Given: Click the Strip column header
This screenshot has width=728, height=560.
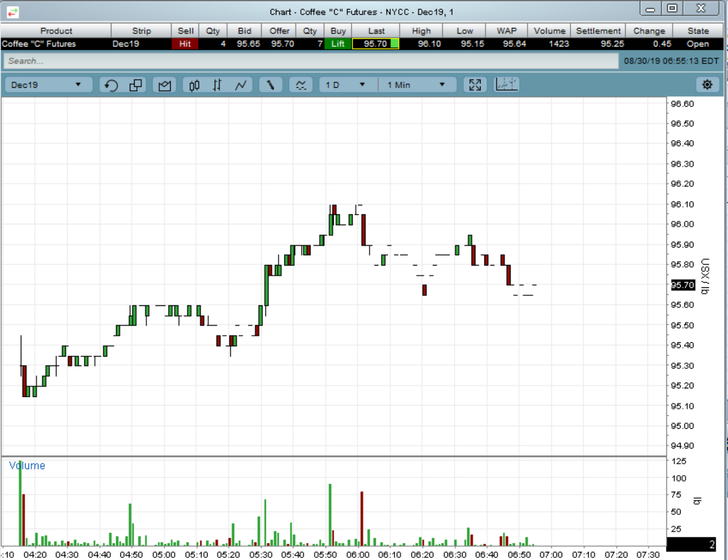Looking at the screenshot, I should [x=141, y=31].
